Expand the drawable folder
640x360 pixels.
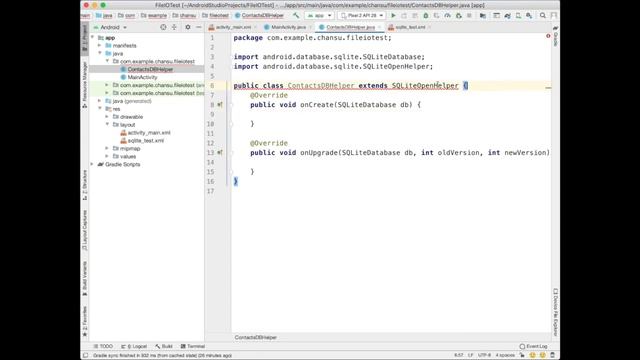[107, 117]
